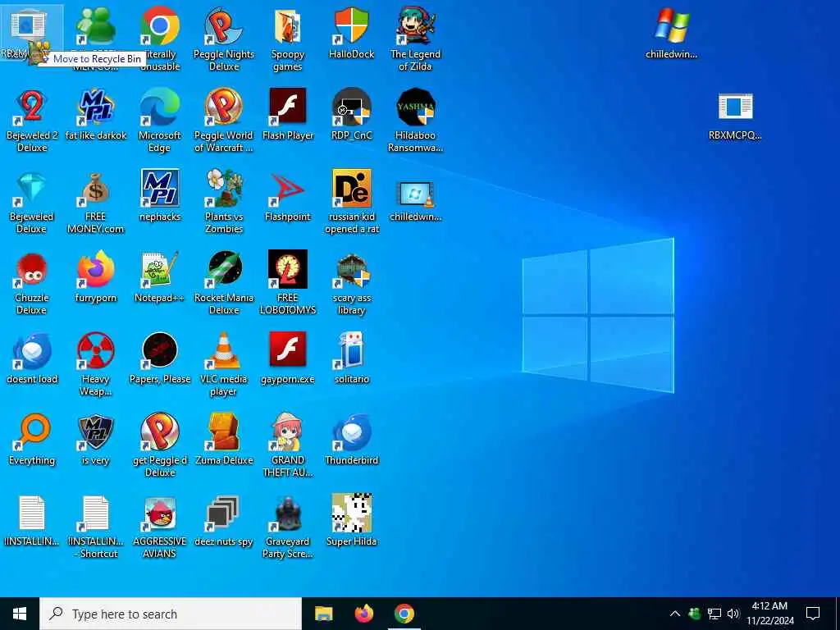Click the green people tray icon
Screen dimensions: 840x630
pos(695,614)
